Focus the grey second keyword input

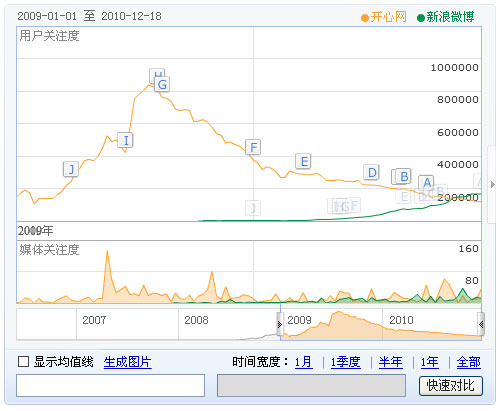coord(311,385)
